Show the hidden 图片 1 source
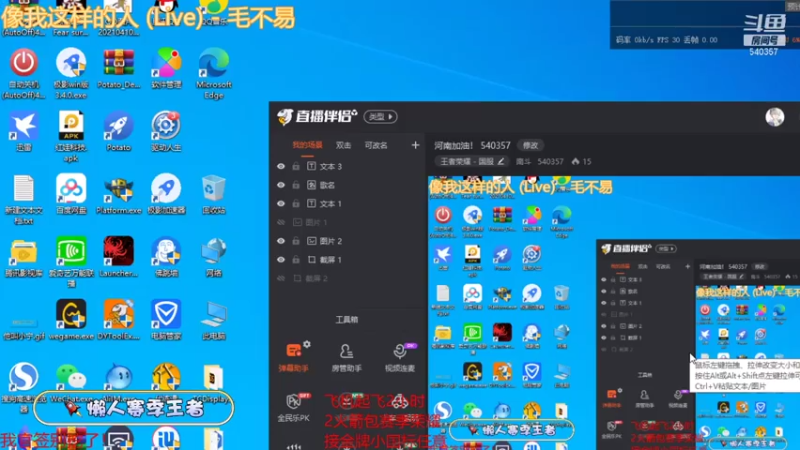 281,222
